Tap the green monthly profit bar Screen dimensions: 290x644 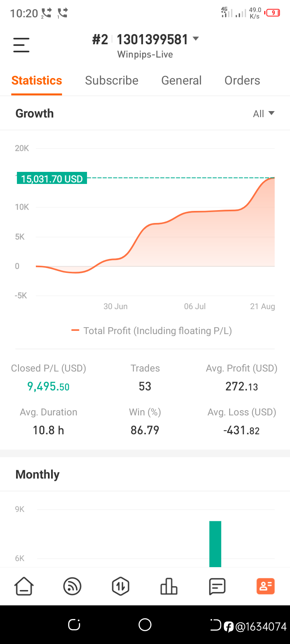point(215,544)
